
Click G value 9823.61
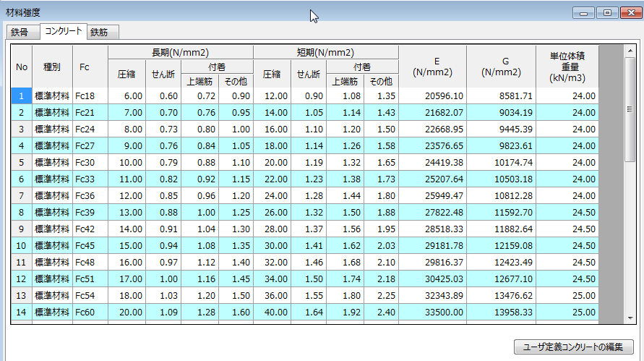pos(501,146)
